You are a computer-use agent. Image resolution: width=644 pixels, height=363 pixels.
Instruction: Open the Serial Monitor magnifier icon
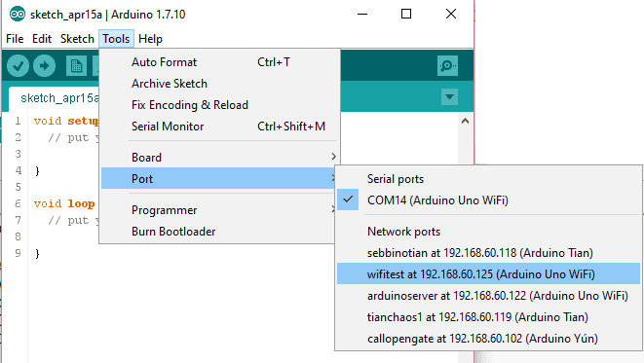447,65
